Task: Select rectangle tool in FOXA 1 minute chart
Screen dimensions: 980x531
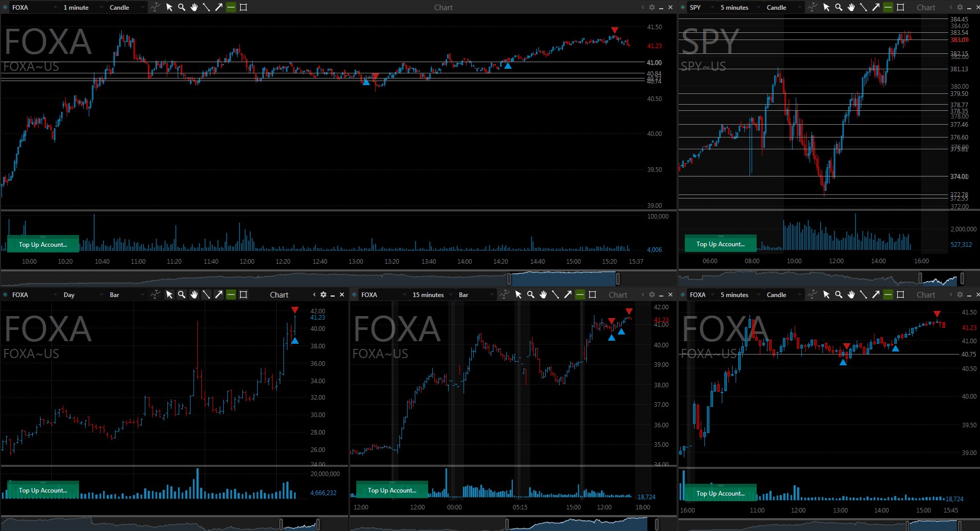Action: click(243, 7)
